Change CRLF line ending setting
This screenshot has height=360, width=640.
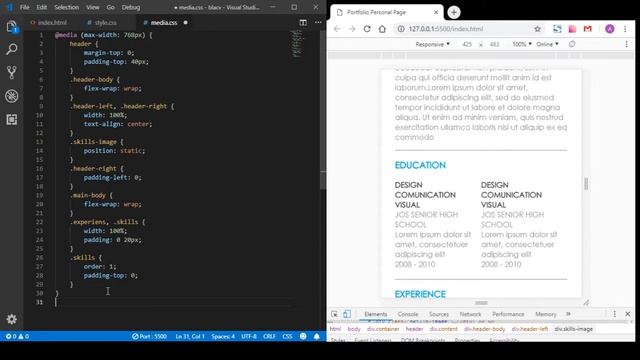269,336
